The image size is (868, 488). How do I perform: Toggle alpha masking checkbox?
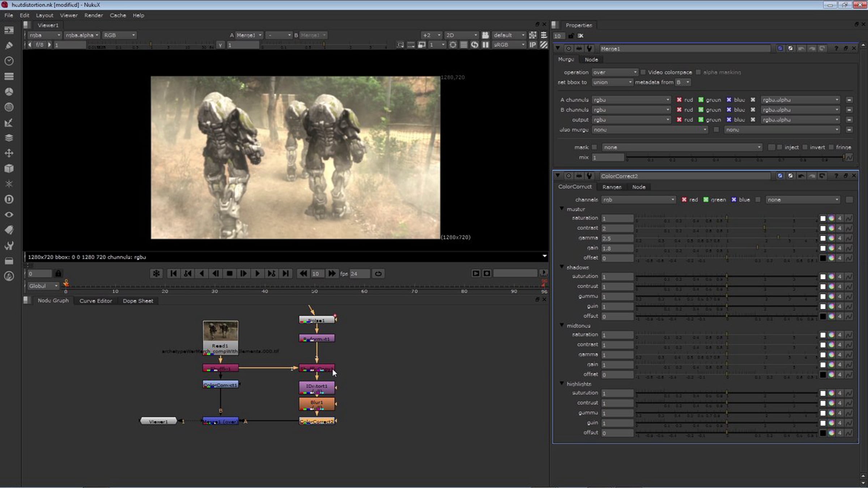coord(698,72)
